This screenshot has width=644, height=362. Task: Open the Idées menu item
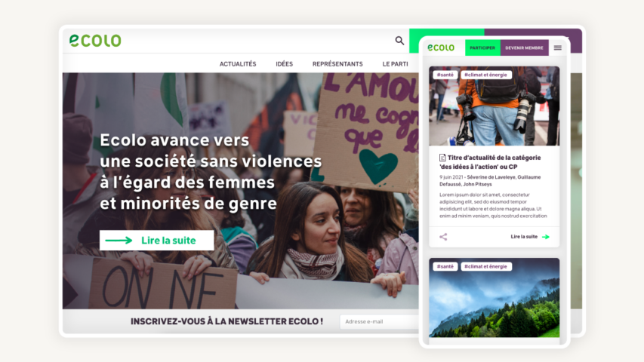pyautogui.click(x=284, y=64)
